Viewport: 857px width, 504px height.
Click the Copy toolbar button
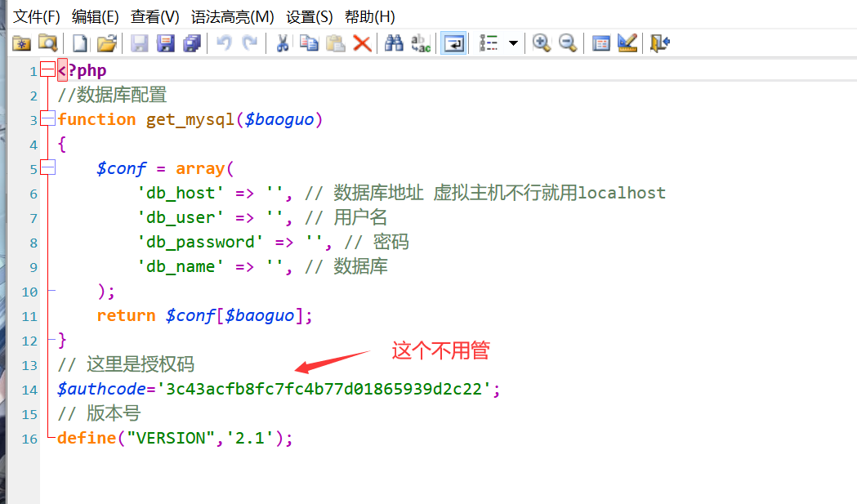[x=309, y=43]
